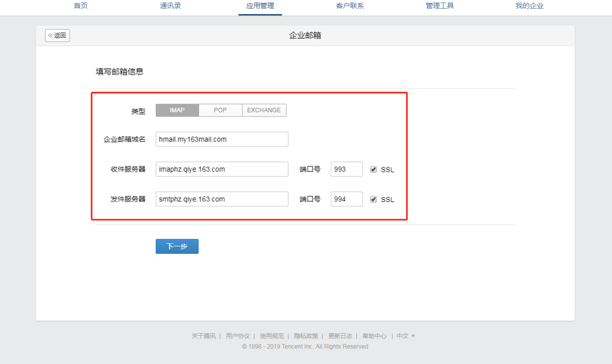Click the 企业邮箱域名 input field
The image size is (612, 364).
pyautogui.click(x=222, y=139)
